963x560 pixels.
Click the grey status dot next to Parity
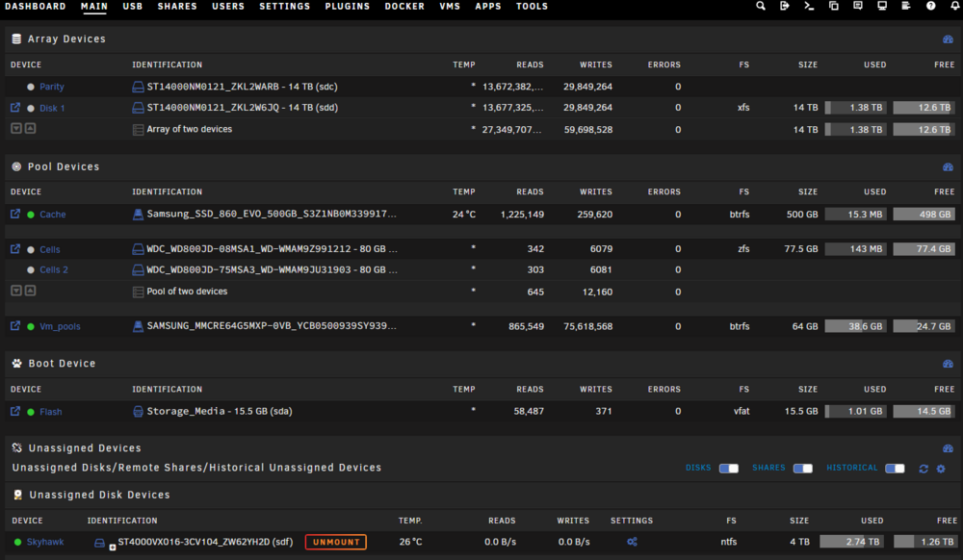pyautogui.click(x=31, y=88)
